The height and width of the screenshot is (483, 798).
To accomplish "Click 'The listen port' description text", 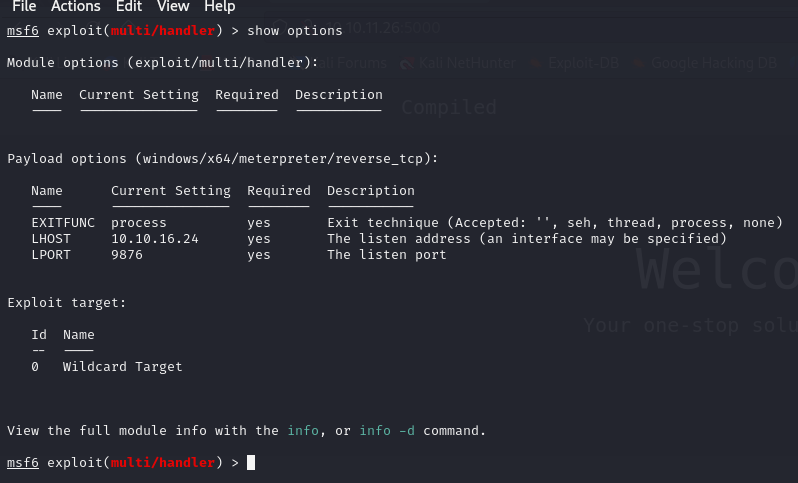I will [387, 254].
